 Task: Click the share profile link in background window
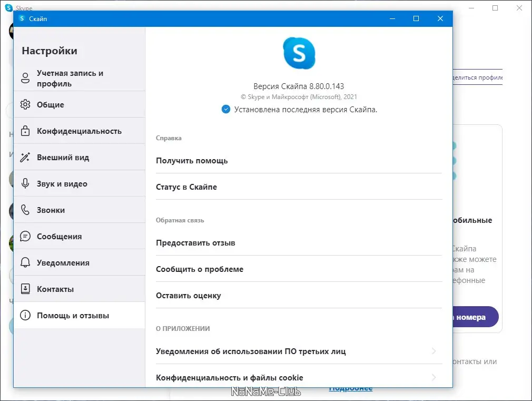(x=477, y=77)
